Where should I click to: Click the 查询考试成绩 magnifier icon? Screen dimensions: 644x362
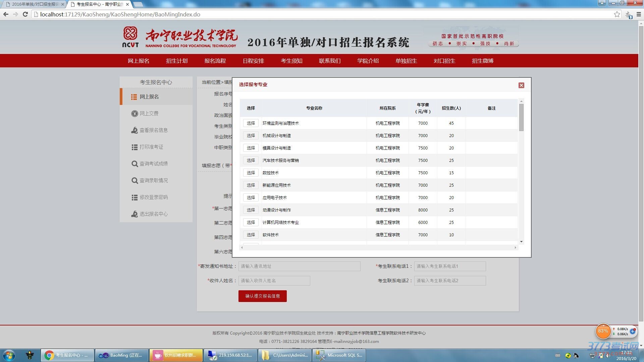click(x=135, y=164)
